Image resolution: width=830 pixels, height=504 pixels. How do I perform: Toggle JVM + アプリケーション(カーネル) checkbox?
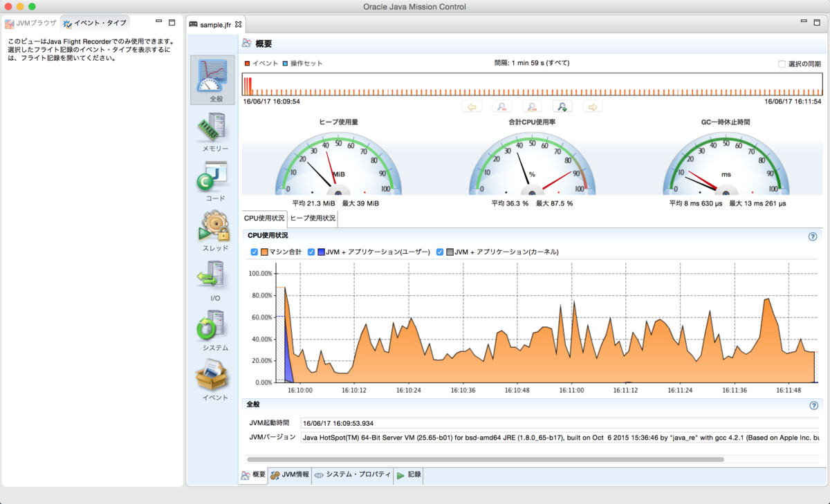click(x=439, y=252)
